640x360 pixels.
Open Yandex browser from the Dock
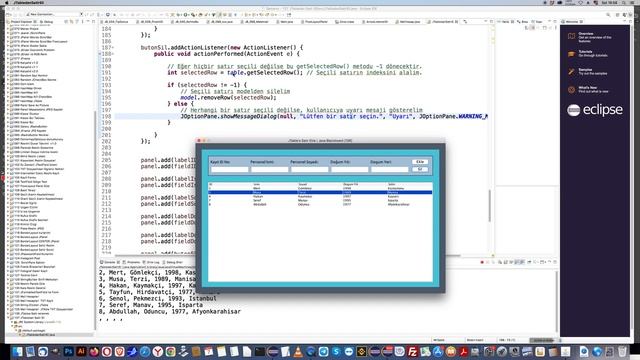[x=158, y=351]
